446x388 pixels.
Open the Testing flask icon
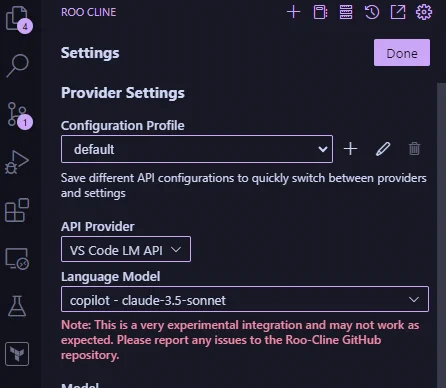pos(17,306)
